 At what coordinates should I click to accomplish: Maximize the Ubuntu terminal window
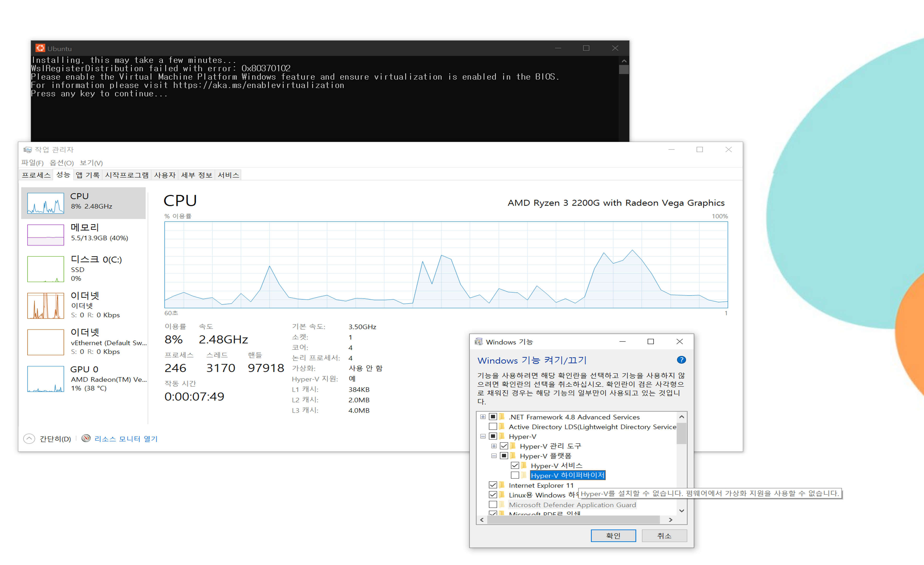click(x=586, y=48)
